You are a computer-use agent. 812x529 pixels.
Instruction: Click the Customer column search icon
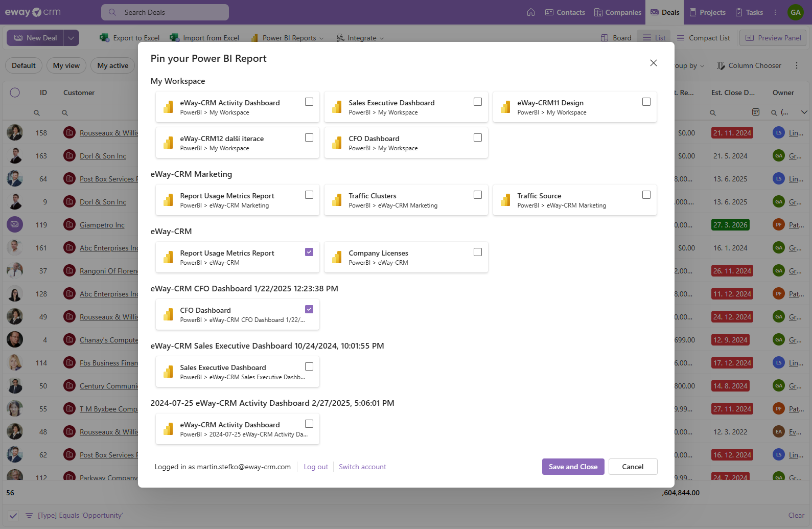click(65, 113)
